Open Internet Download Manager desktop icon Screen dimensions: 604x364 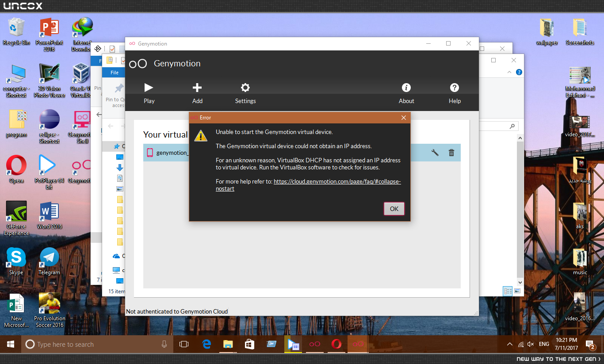pos(82,34)
